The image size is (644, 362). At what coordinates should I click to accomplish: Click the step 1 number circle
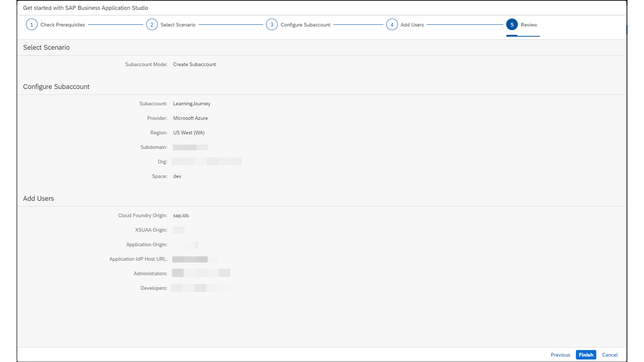pyautogui.click(x=32, y=25)
